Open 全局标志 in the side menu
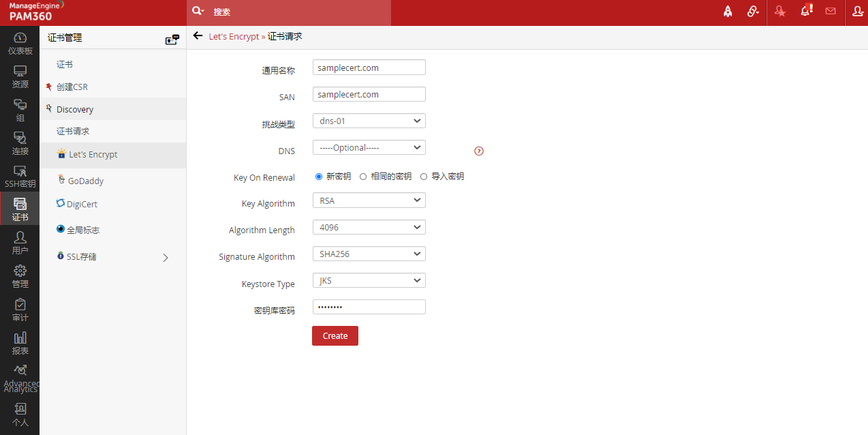 [83, 230]
